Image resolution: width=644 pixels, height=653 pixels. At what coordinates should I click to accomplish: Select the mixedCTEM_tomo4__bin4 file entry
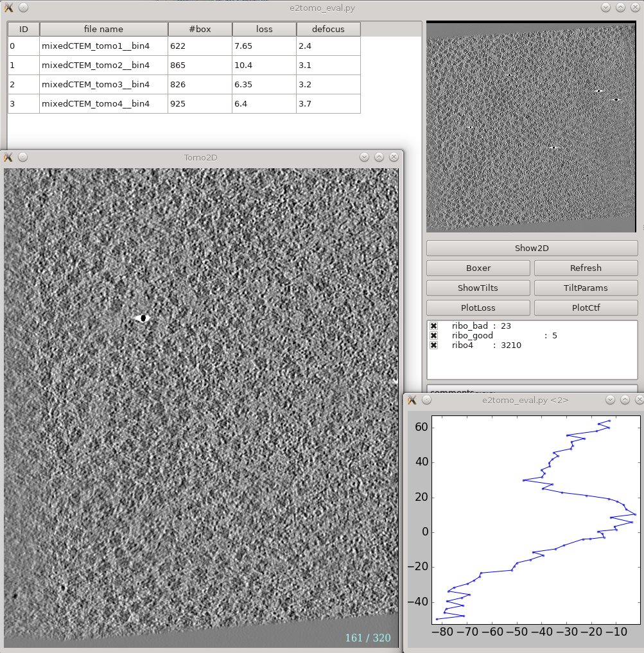tap(96, 103)
